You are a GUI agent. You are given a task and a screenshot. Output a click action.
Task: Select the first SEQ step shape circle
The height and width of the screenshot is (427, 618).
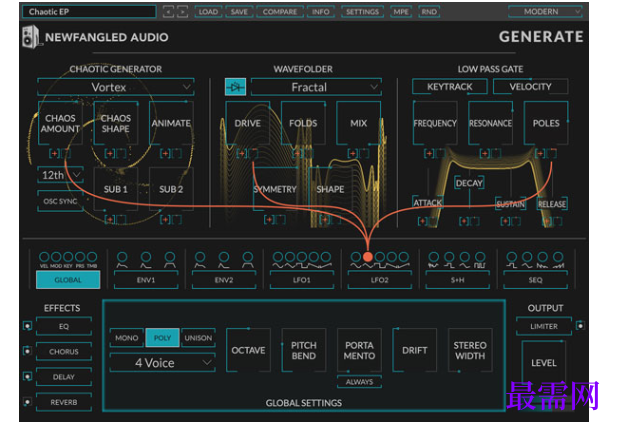coord(512,257)
